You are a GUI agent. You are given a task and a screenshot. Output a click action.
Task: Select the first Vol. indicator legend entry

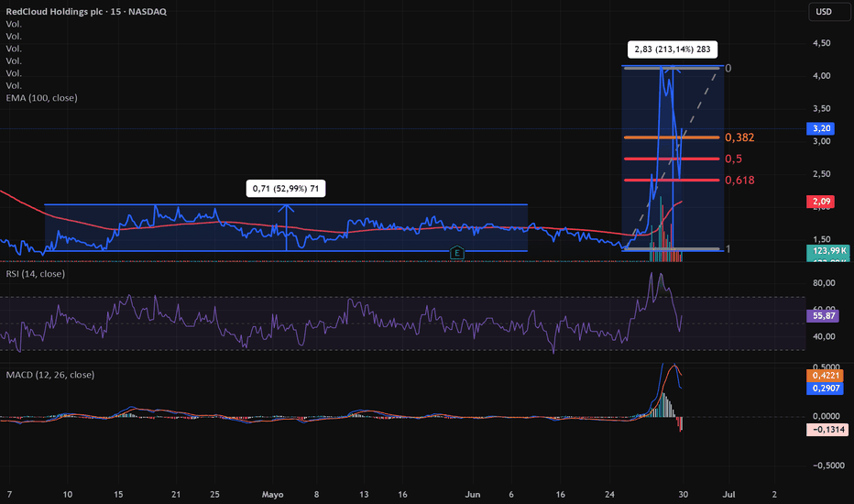pos(14,24)
